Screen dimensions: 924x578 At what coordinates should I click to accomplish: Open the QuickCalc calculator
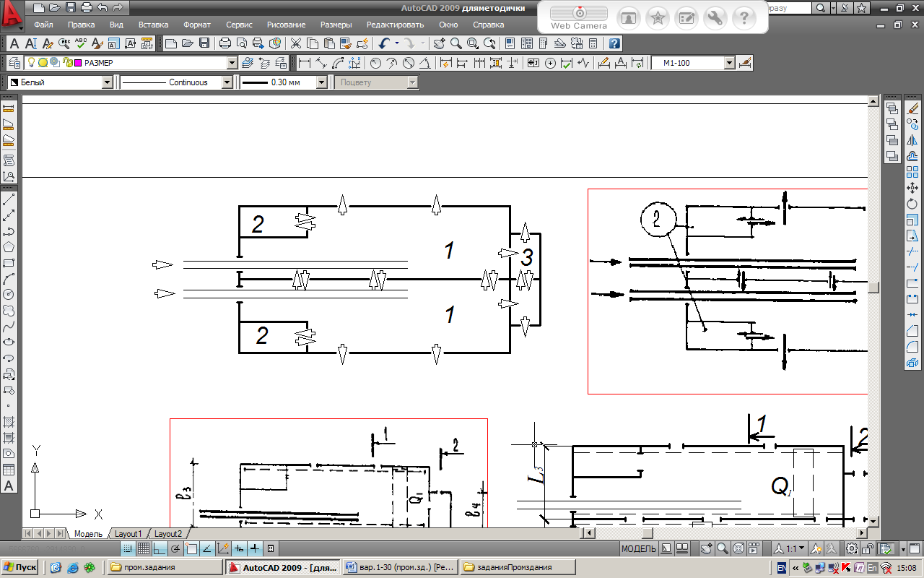593,43
